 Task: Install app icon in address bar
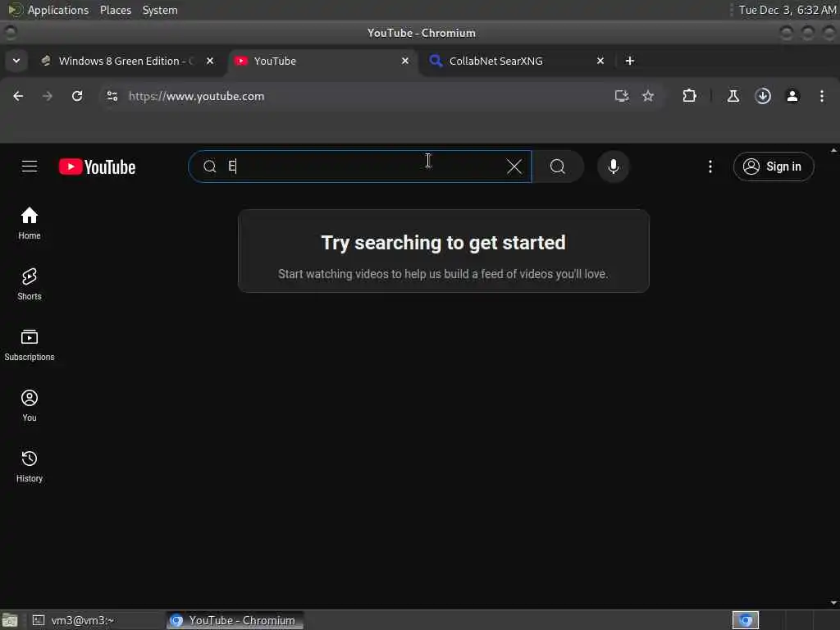(x=622, y=96)
